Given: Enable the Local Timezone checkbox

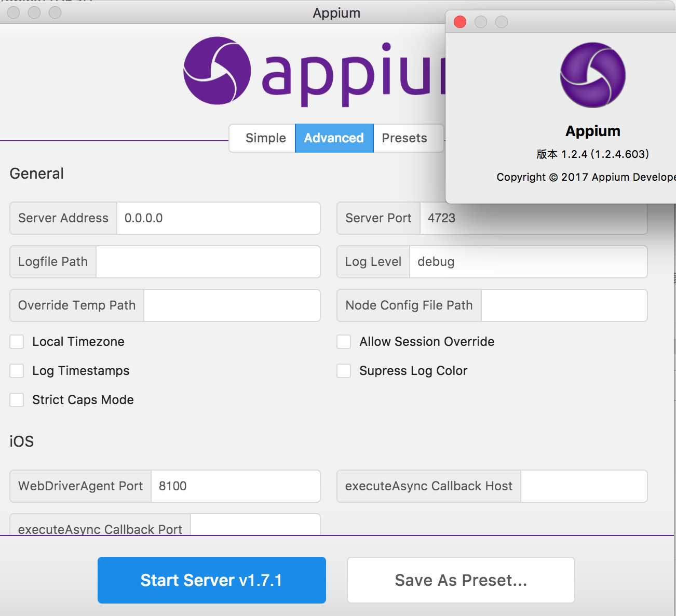Looking at the screenshot, I should tap(17, 342).
